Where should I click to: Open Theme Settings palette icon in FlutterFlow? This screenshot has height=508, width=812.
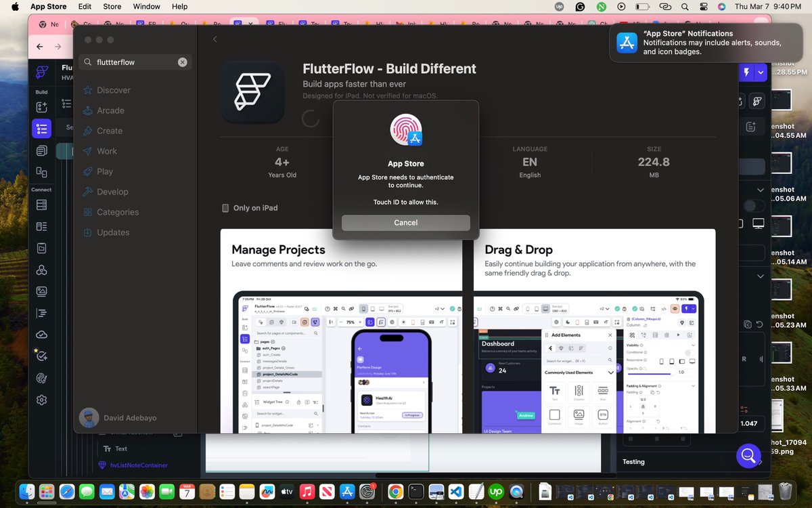41,378
